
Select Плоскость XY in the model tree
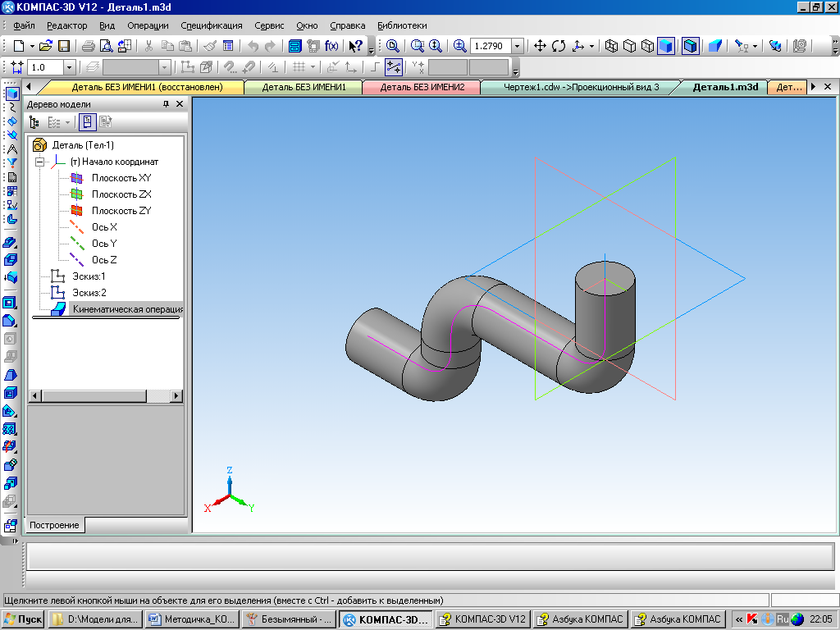pyautogui.click(x=121, y=178)
